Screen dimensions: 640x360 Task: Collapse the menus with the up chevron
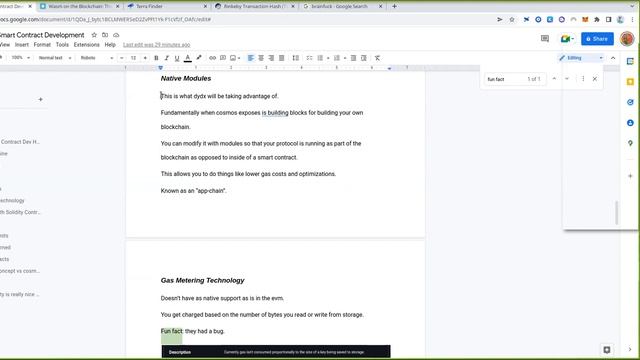pos(613,58)
